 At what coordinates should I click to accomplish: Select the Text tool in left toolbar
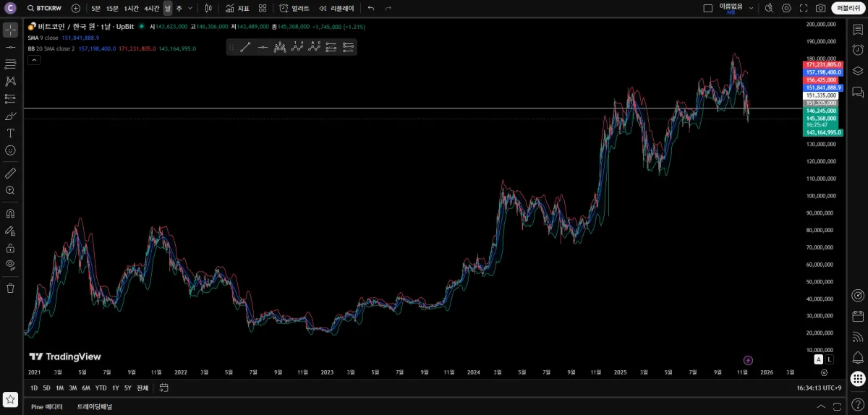pyautogui.click(x=10, y=133)
